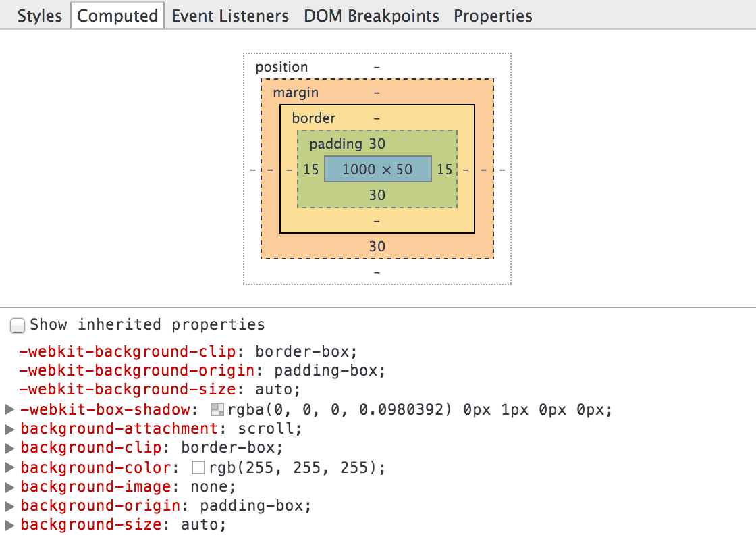
Task: Open the DOM Breakpoints tab
Action: (x=371, y=16)
